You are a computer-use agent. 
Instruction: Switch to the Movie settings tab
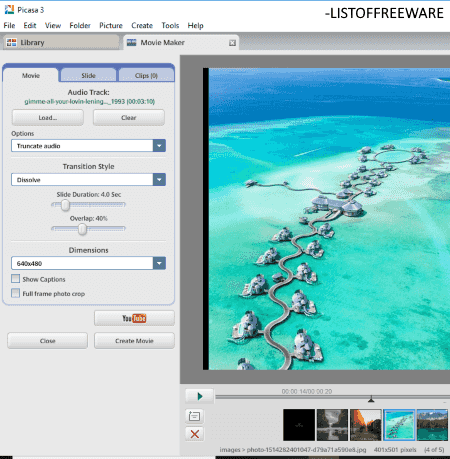(x=31, y=75)
